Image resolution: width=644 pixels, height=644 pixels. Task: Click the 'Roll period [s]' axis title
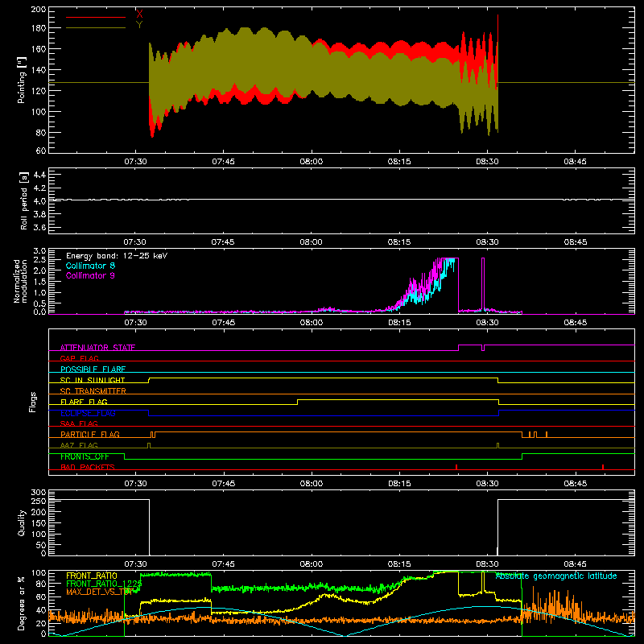(x=23, y=200)
